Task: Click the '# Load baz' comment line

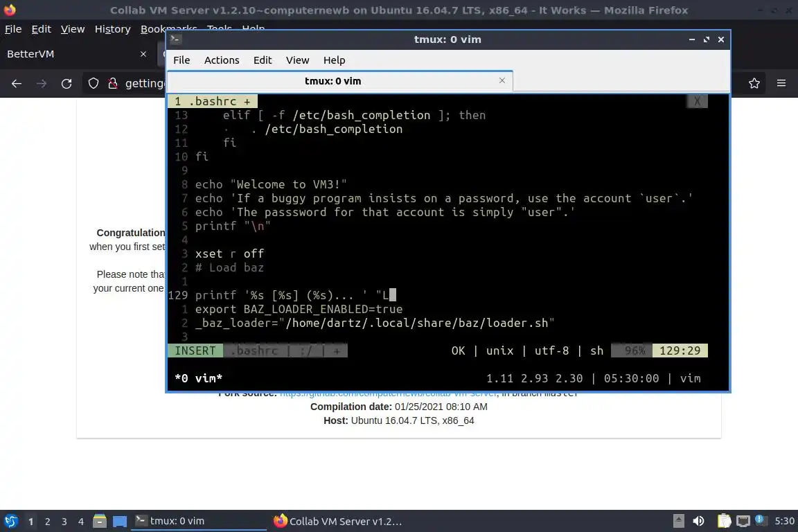Action: click(x=229, y=267)
